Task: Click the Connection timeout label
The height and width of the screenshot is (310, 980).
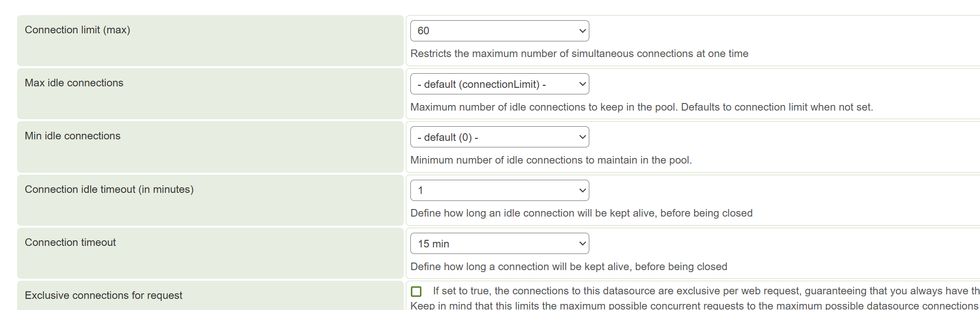Action: (70, 242)
